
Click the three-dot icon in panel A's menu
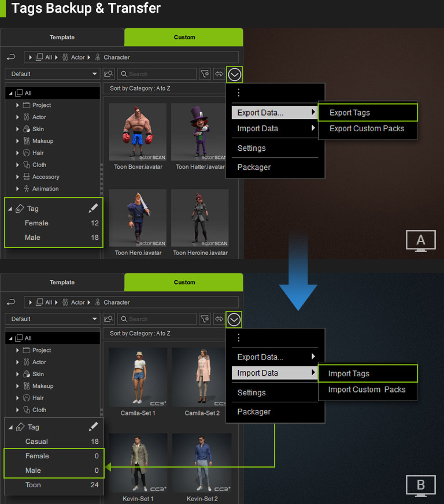(x=238, y=93)
